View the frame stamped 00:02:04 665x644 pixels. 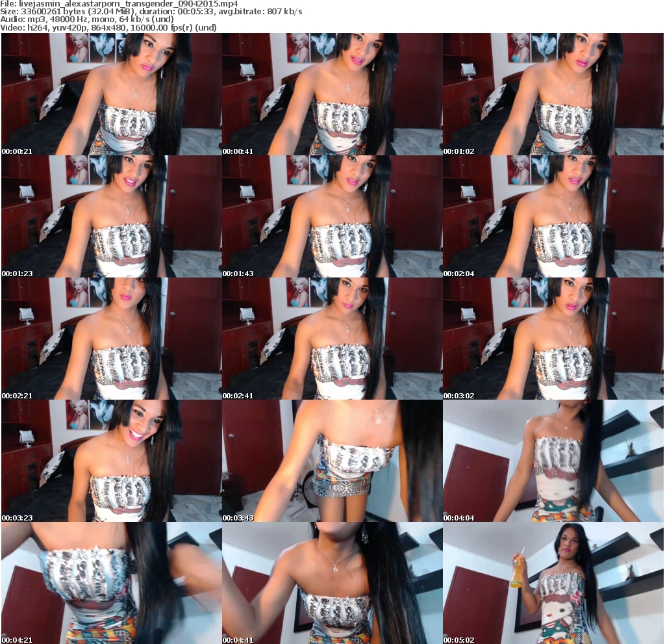click(x=553, y=216)
